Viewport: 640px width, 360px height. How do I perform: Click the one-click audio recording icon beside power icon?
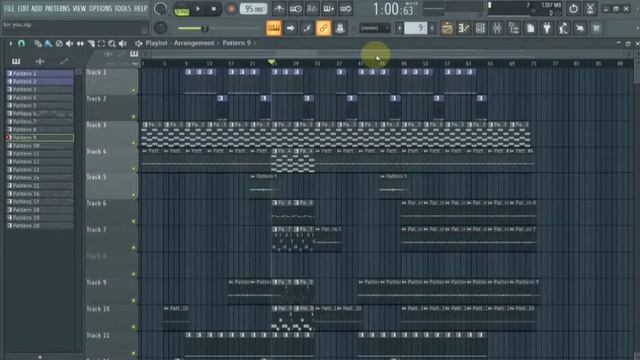590,9
